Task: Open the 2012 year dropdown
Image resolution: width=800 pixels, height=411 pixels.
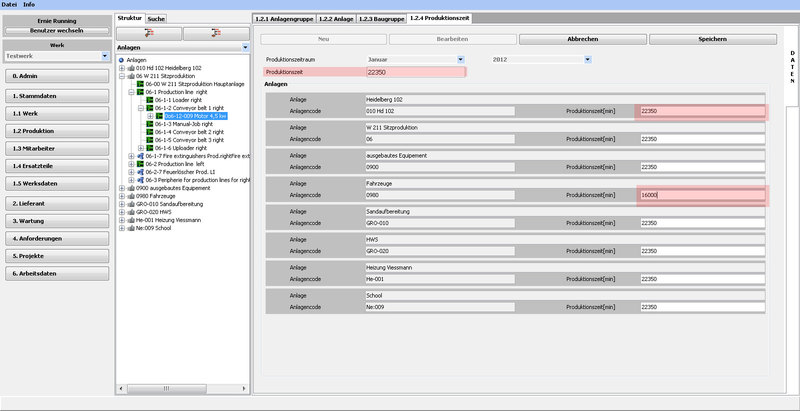Action: click(x=587, y=59)
